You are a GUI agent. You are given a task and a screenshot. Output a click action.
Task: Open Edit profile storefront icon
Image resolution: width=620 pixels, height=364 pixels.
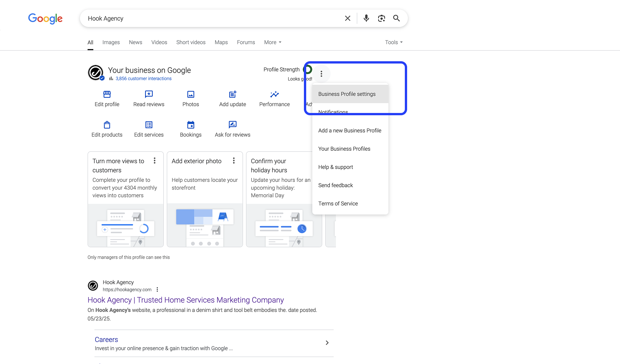pyautogui.click(x=107, y=94)
